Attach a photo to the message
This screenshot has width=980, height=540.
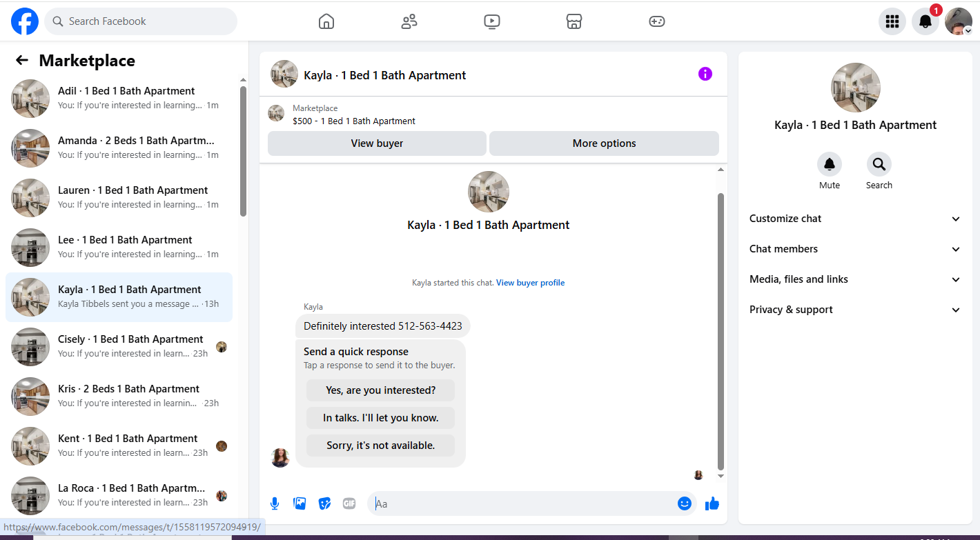coord(300,503)
